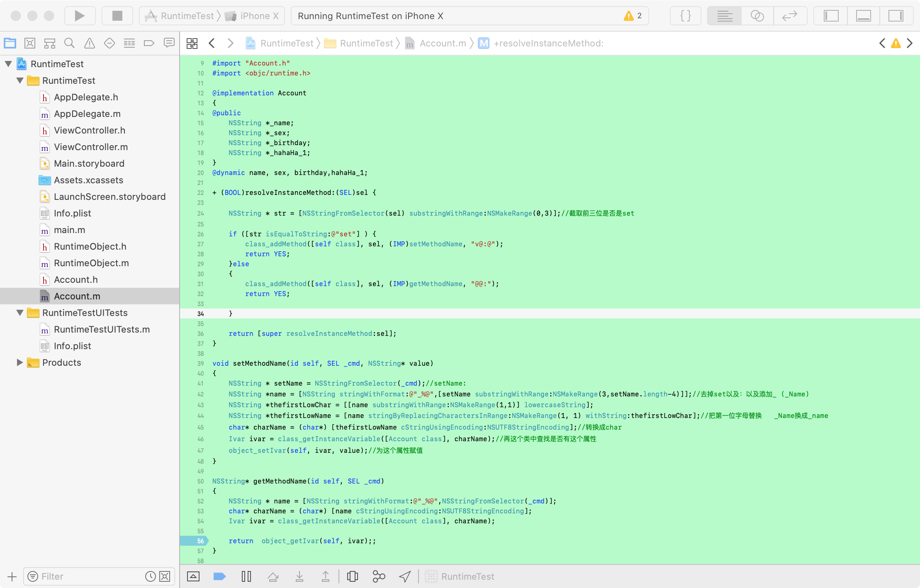
Task: Collapse the RuntimeTestUITests group
Action: pos(19,313)
